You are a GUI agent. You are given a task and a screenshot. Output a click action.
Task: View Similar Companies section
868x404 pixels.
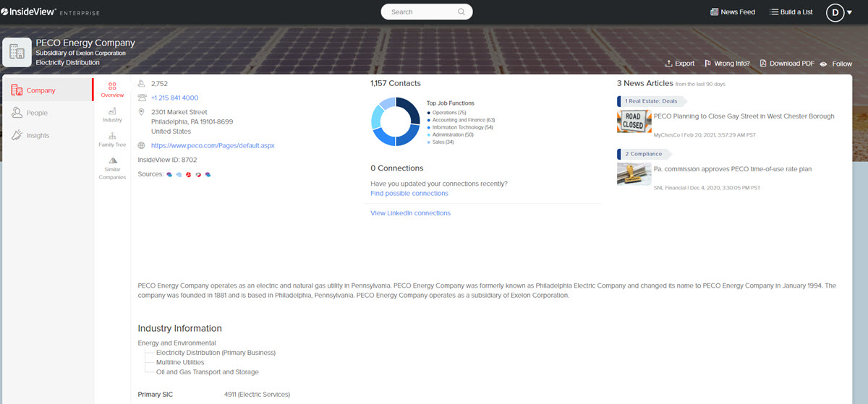tap(112, 161)
